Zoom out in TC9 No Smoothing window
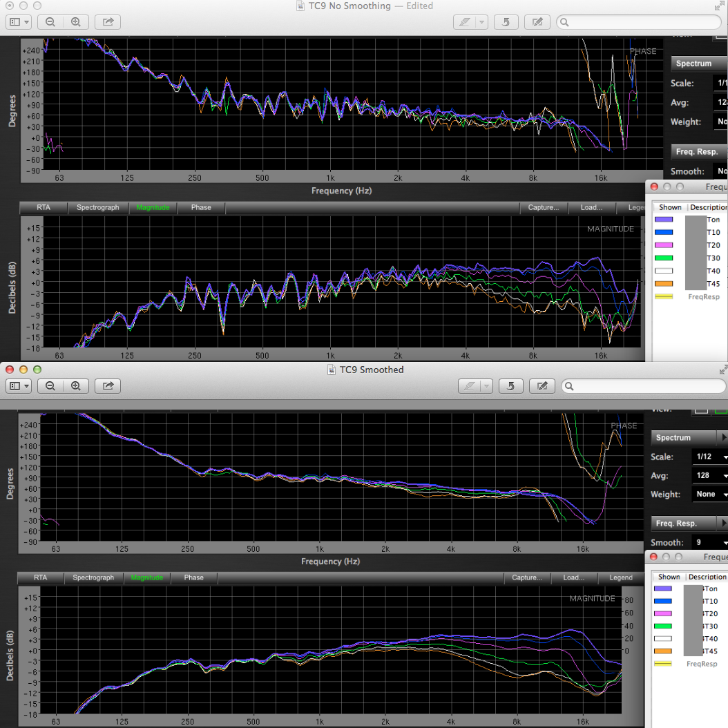The height and width of the screenshot is (728, 728). tap(50, 22)
